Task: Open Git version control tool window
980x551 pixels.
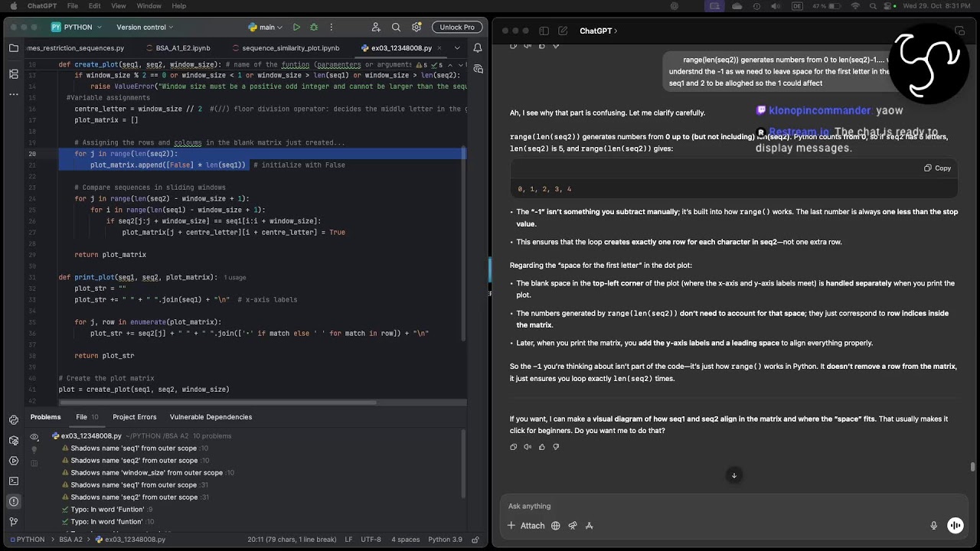Action: [14, 522]
